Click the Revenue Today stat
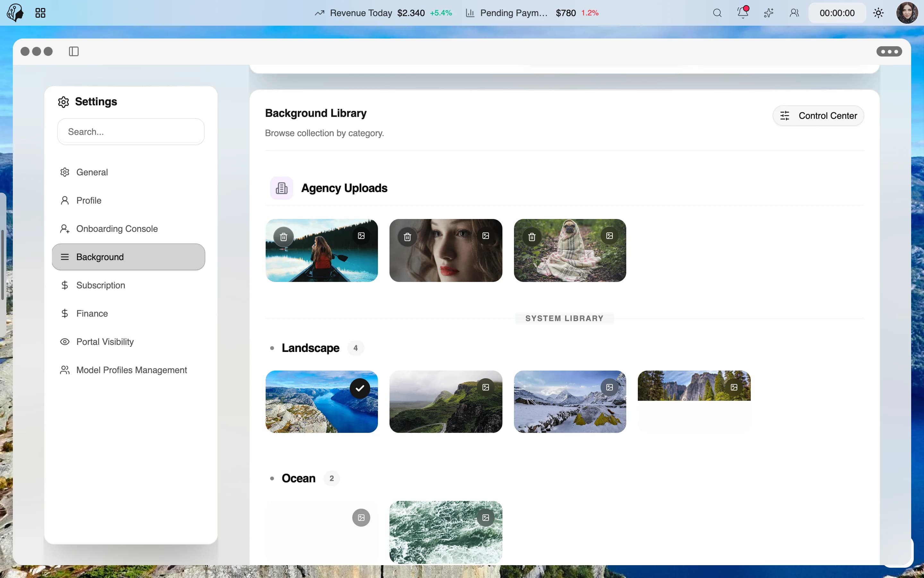This screenshot has width=924, height=578. tap(383, 13)
